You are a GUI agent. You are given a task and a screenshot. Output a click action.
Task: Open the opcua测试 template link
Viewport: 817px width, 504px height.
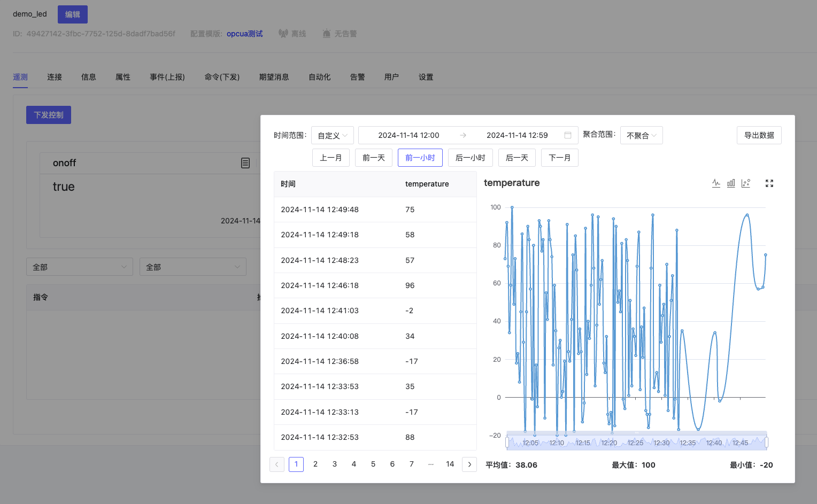(244, 34)
